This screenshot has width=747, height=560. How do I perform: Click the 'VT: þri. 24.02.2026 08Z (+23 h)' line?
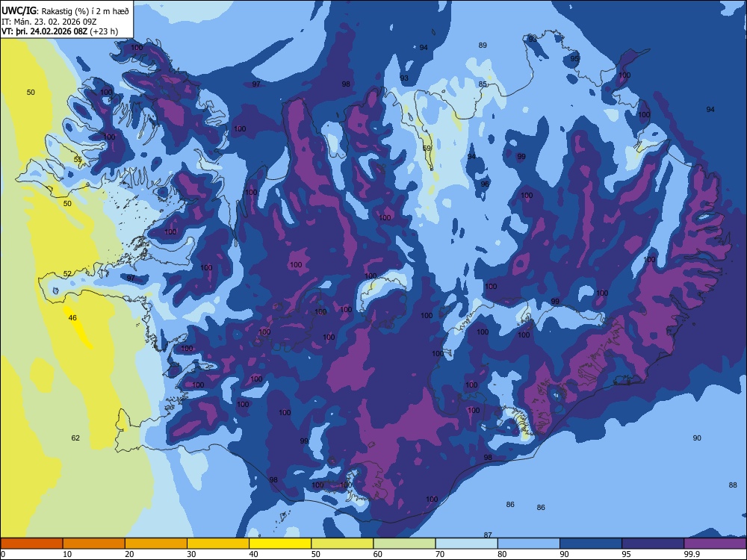[60, 31]
